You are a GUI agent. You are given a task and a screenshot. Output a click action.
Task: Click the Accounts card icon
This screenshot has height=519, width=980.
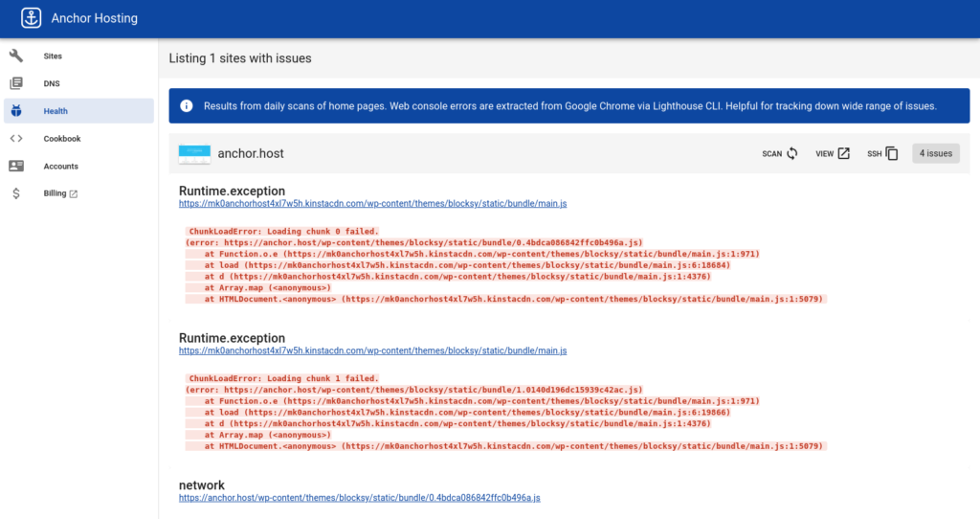click(16, 166)
